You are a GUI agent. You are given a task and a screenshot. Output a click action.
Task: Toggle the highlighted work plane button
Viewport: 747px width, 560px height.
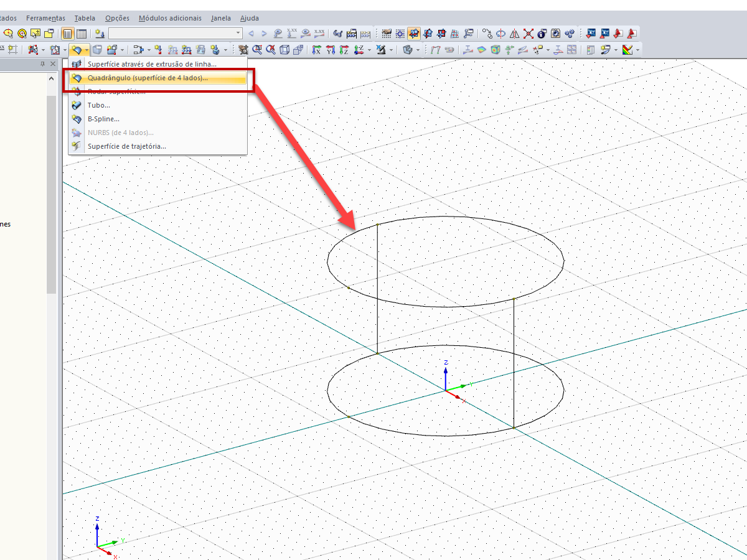click(x=414, y=34)
